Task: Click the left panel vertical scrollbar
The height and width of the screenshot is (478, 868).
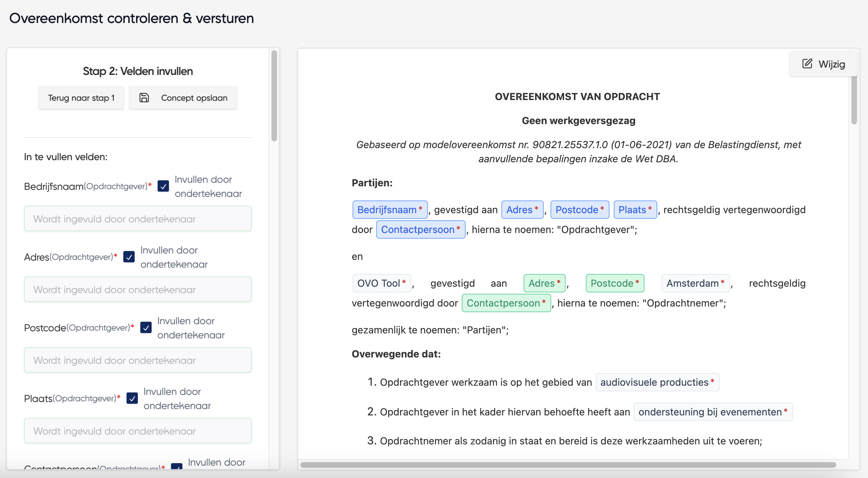Action: 274,96
